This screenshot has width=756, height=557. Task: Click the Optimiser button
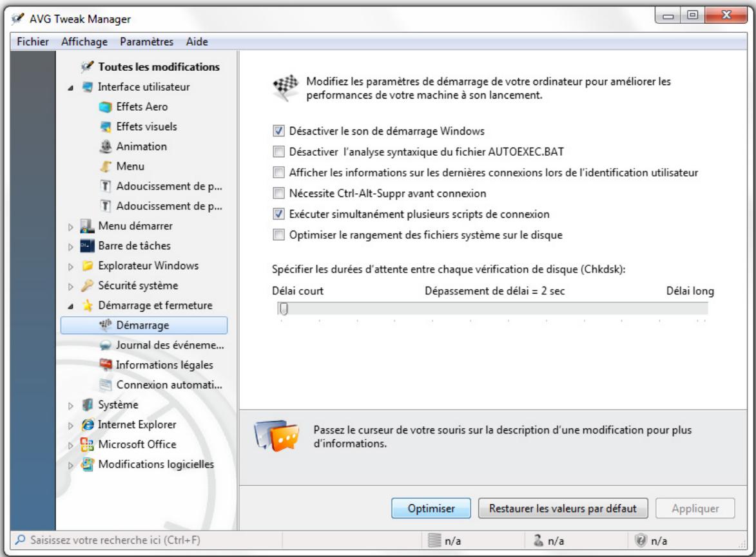431,508
